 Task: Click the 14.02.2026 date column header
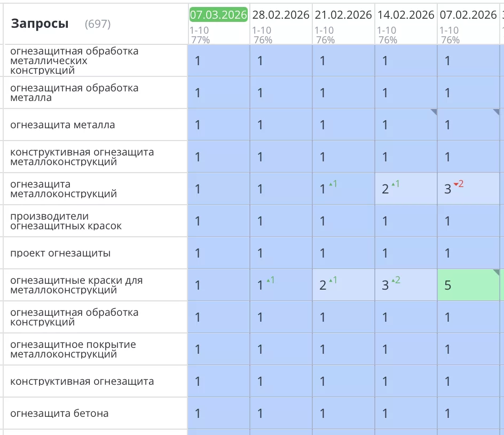pos(406,15)
